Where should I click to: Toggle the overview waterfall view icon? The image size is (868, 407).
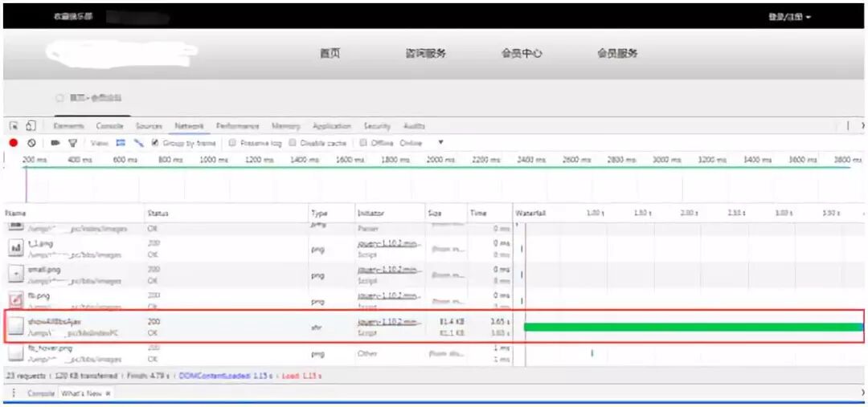click(139, 143)
